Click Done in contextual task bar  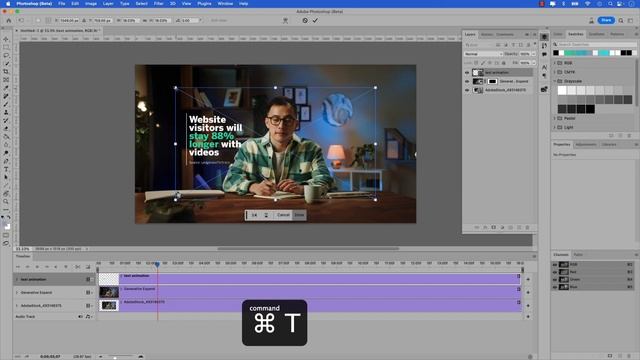299,215
